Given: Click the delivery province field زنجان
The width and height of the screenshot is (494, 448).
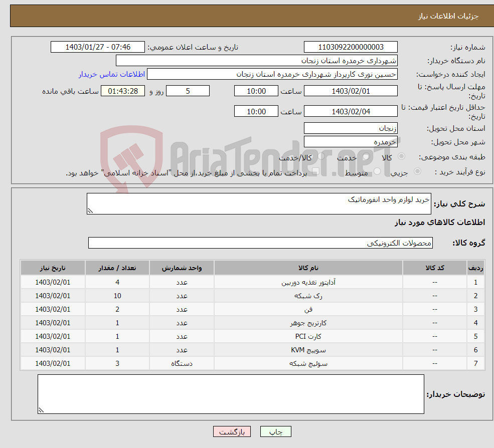Looking at the screenshot, I should click(x=351, y=128).
